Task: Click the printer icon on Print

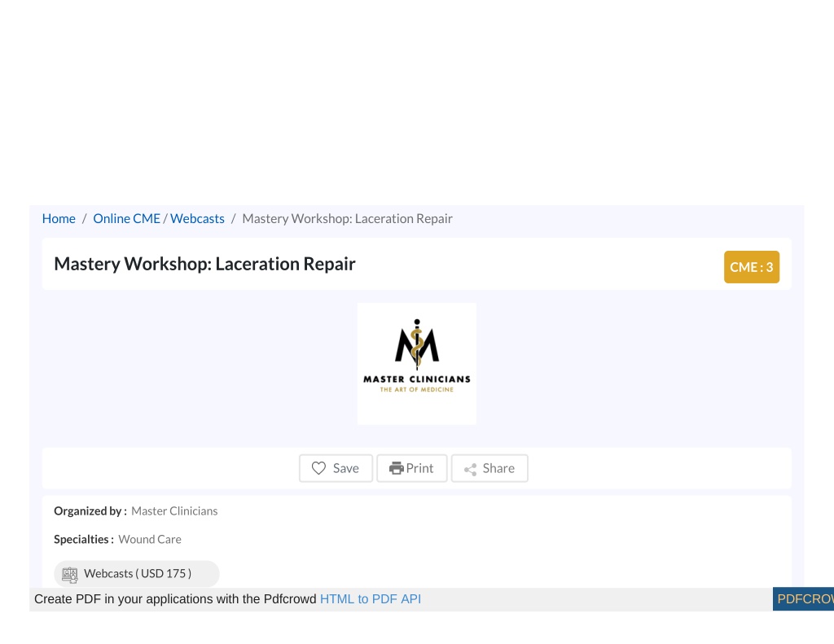Action: point(397,468)
